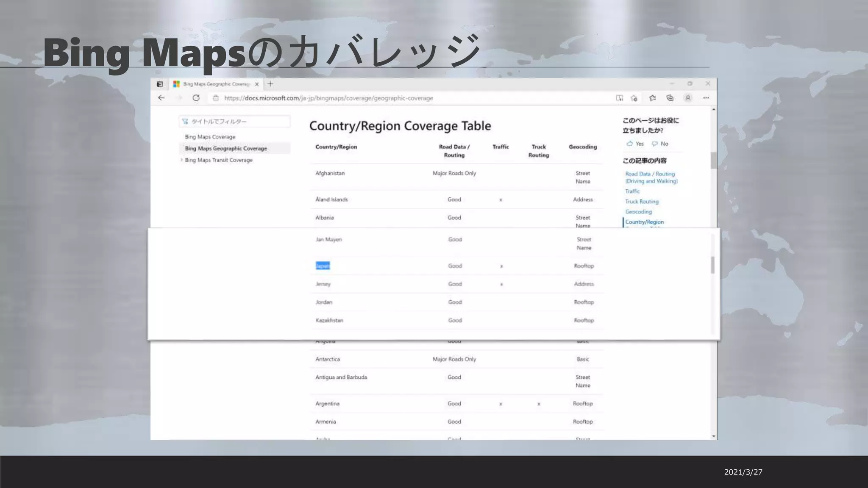Reload the page with refresh icon
The height and width of the screenshot is (488, 868).
click(x=196, y=98)
